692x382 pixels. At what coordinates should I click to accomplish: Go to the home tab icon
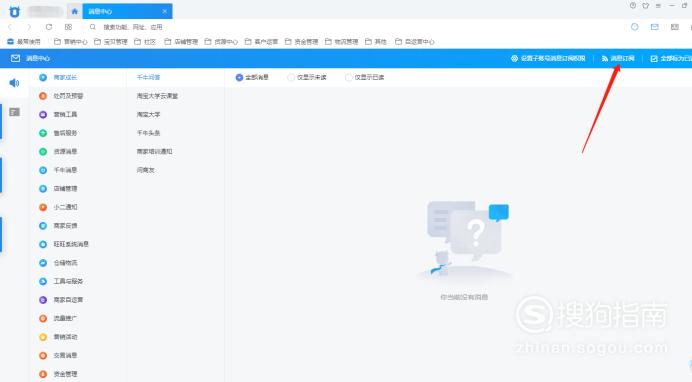[75, 11]
